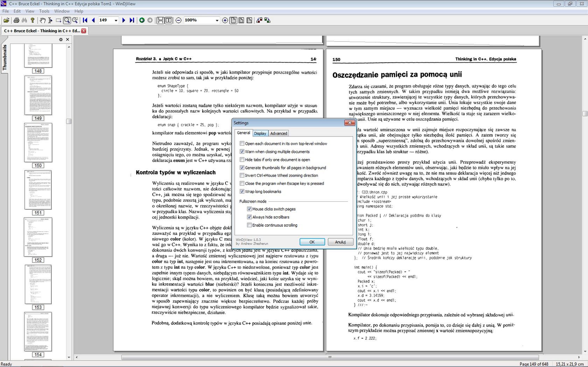The height and width of the screenshot is (367, 588).
Task: Open the File menu
Action: point(6,11)
